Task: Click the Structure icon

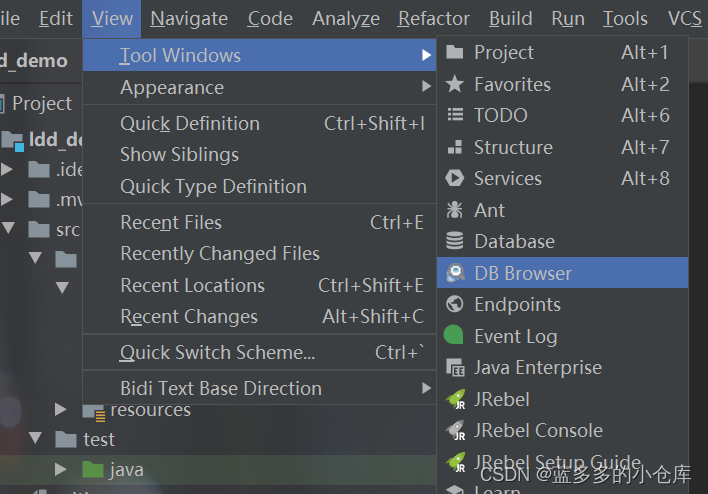Action: click(455, 147)
